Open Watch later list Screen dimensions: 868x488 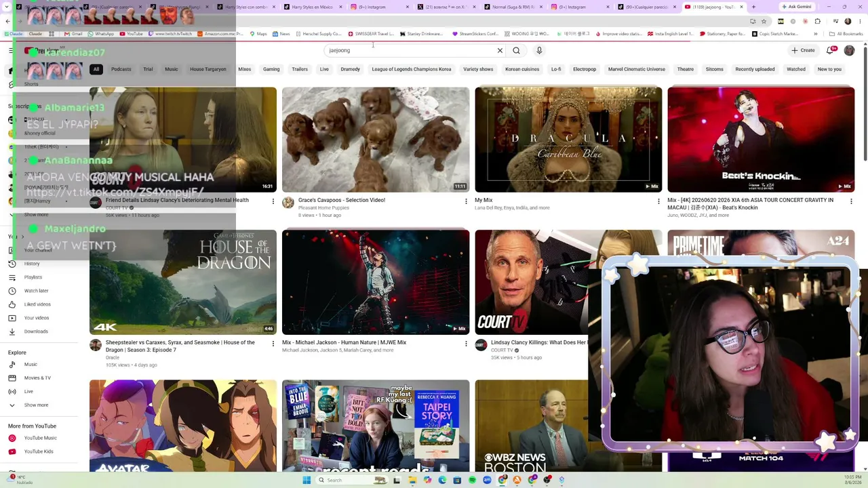pos(36,291)
